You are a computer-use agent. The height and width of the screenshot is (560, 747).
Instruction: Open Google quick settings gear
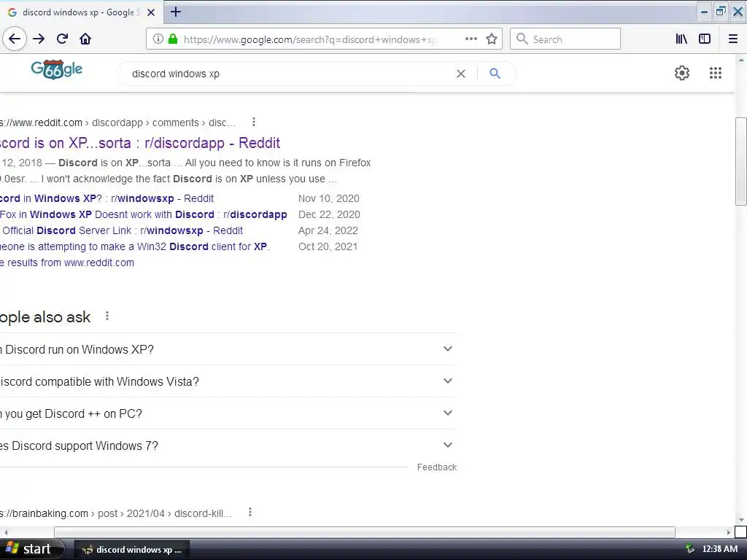tap(682, 73)
